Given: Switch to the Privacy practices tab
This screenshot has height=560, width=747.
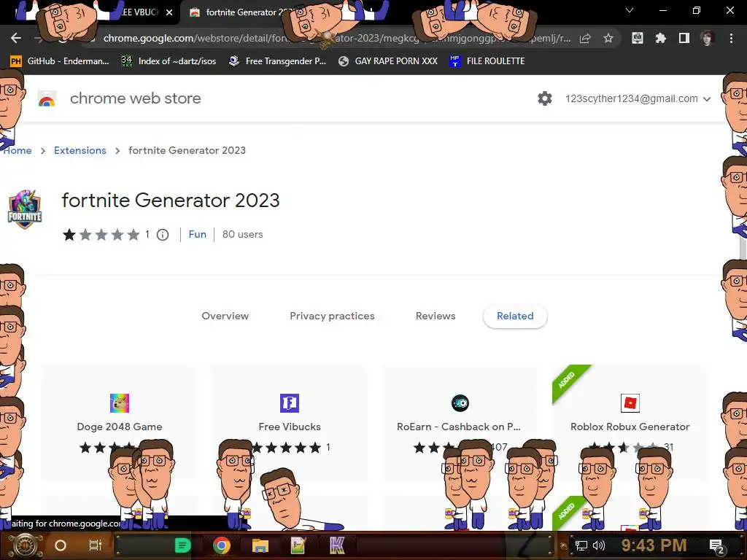Looking at the screenshot, I should (x=332, y=316).
